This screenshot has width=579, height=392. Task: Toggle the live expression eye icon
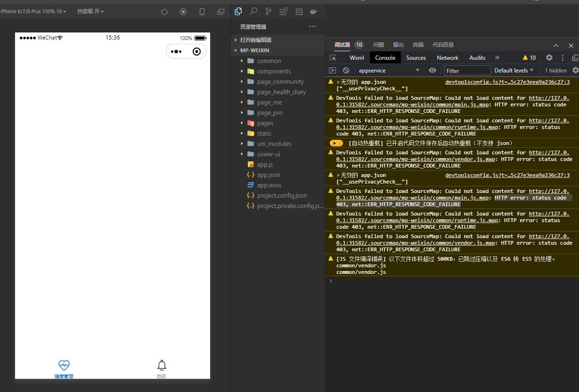[432, 70]
